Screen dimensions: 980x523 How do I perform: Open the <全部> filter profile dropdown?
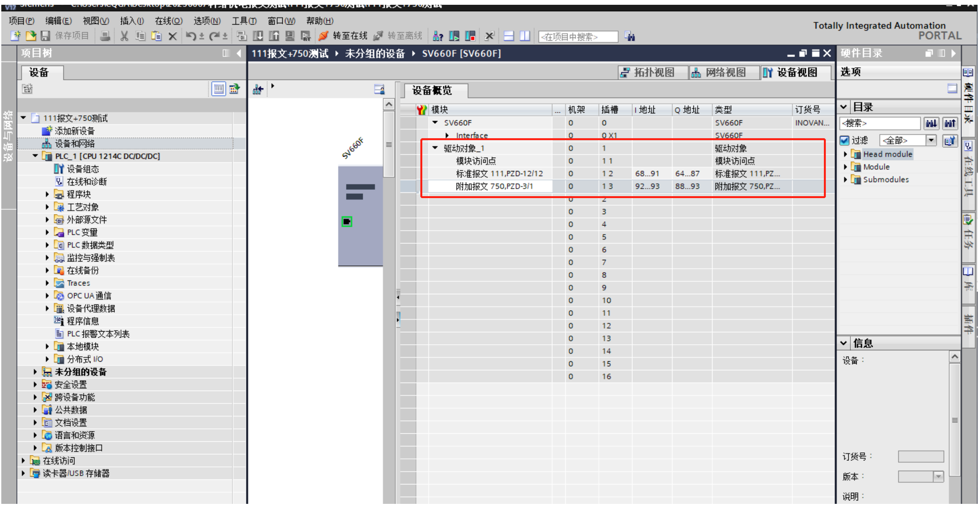point(931,140)
